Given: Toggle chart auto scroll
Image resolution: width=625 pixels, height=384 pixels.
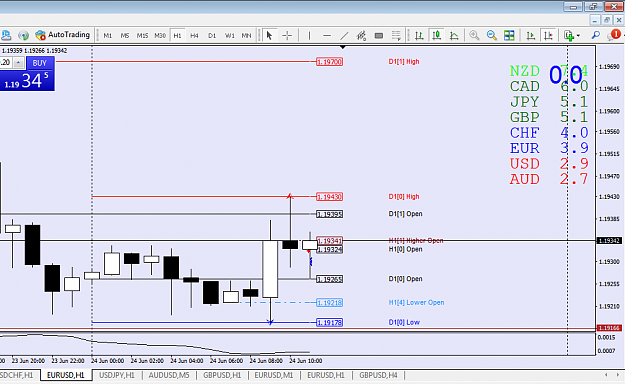Looking at the screenshot, I should [x=531, y=35].
